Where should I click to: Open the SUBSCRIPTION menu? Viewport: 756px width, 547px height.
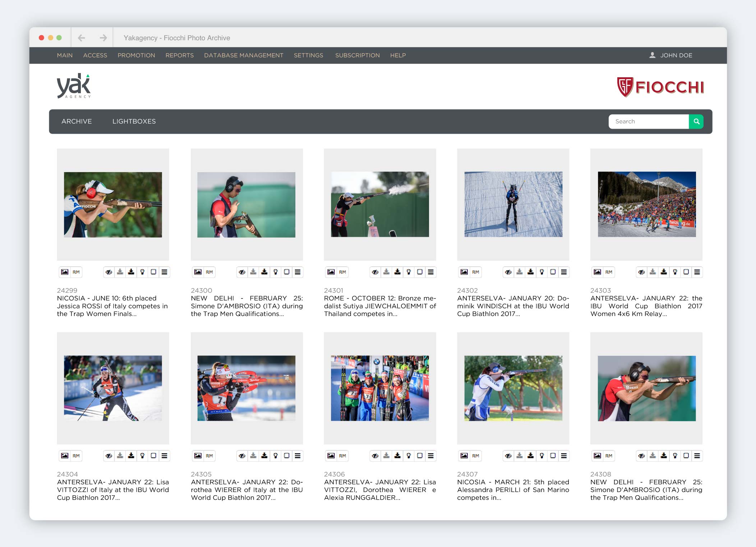point(358,55)
